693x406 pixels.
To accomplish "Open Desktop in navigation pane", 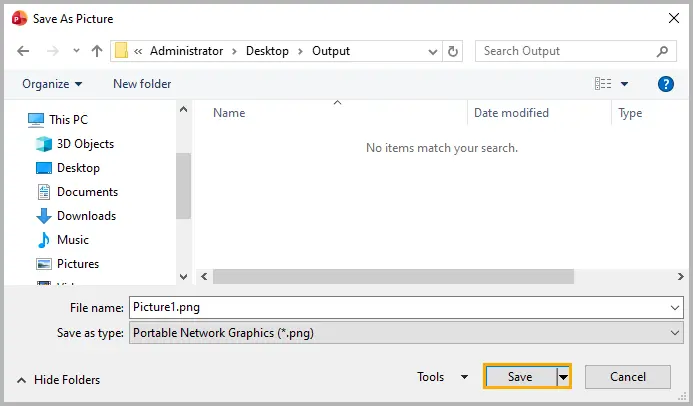I will [78, 168].
